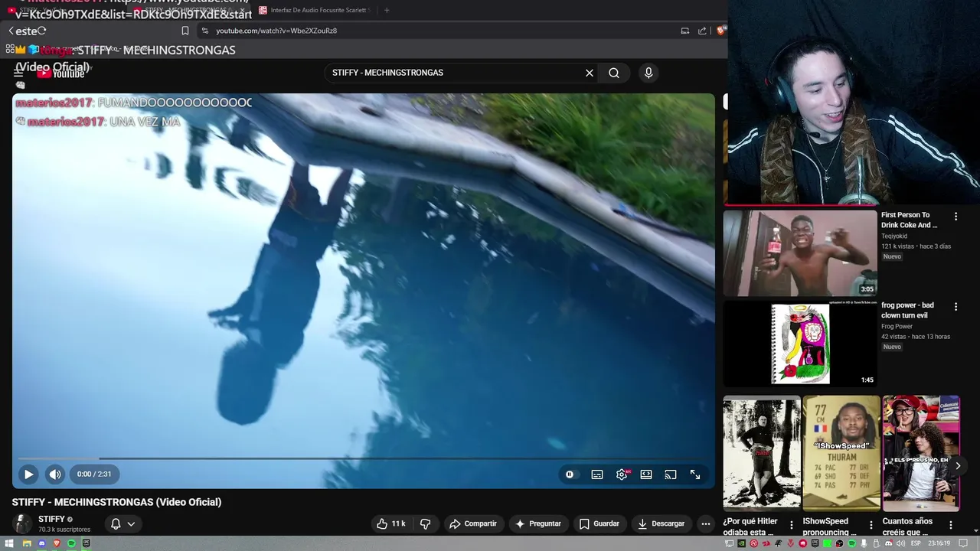Screen dimensions: 980x551
Task: Seek along the video progress bar
Action: click(x=363, y=458)
